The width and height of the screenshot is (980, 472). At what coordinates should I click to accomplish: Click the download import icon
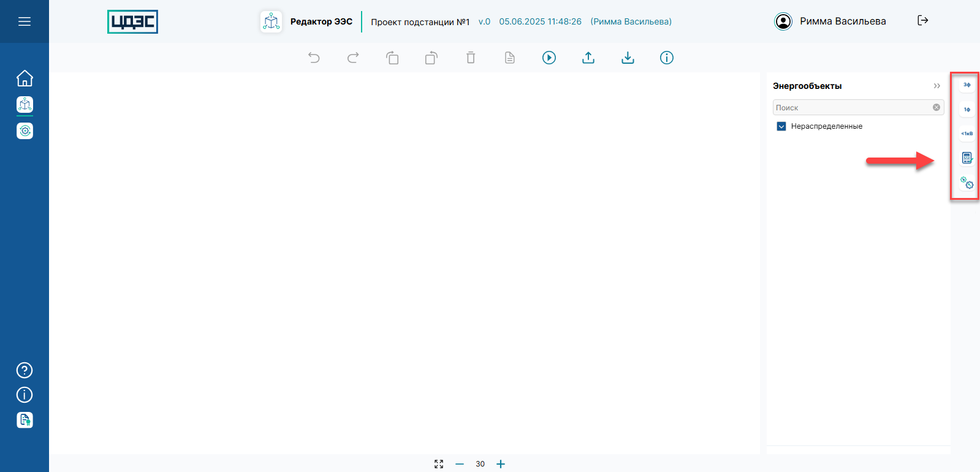click(628, 58)
